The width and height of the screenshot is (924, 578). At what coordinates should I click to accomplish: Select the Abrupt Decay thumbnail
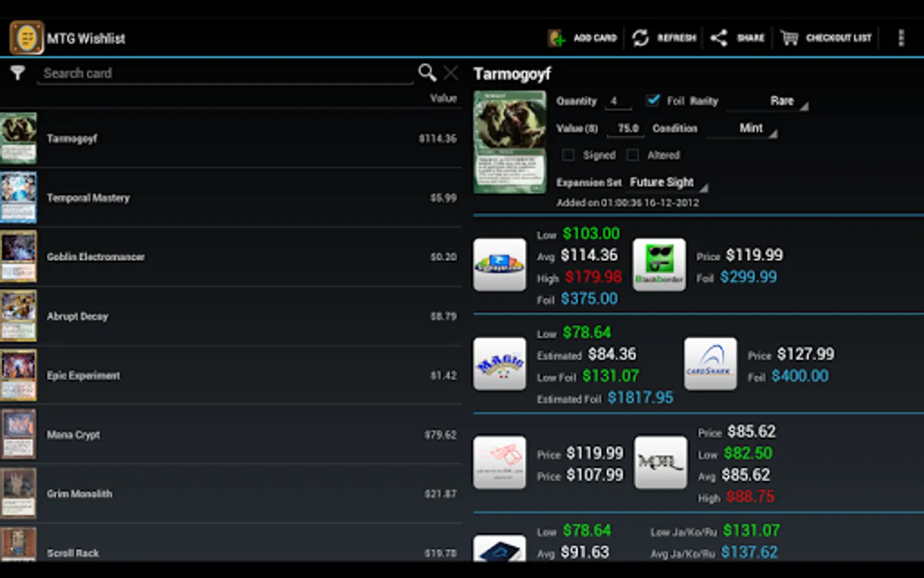(x=19, y=315)
